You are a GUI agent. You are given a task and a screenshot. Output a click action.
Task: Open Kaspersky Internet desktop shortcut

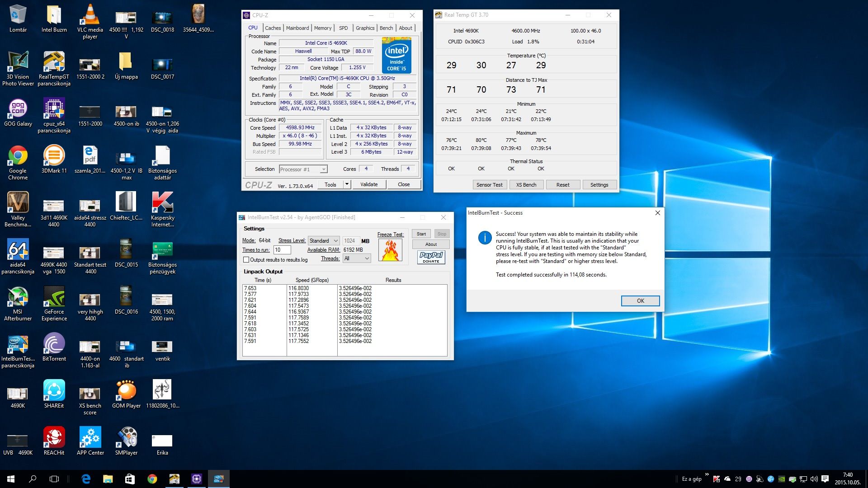point(162,210)
